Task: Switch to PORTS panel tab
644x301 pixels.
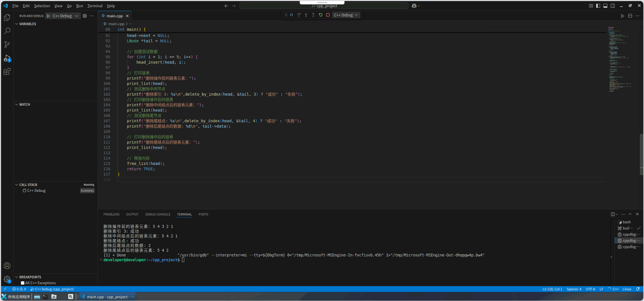Action: pyautogui.click(x=203, y=214)
